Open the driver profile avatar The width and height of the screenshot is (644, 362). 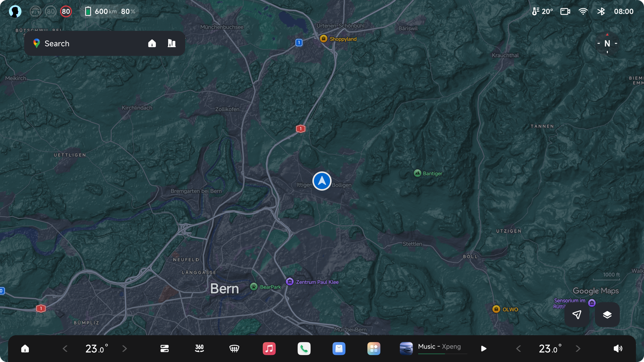coord(15,11)
